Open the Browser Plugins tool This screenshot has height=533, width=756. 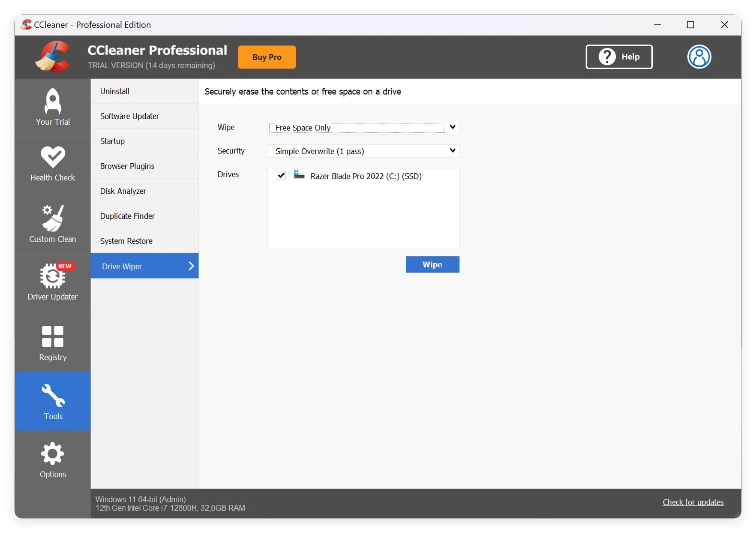coord(144,166)
